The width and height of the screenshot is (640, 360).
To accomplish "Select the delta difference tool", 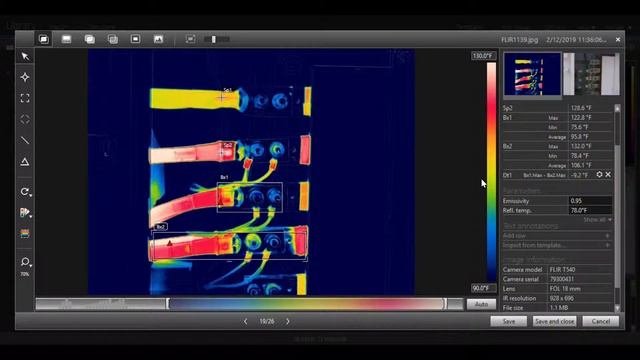I will point(25,162).
